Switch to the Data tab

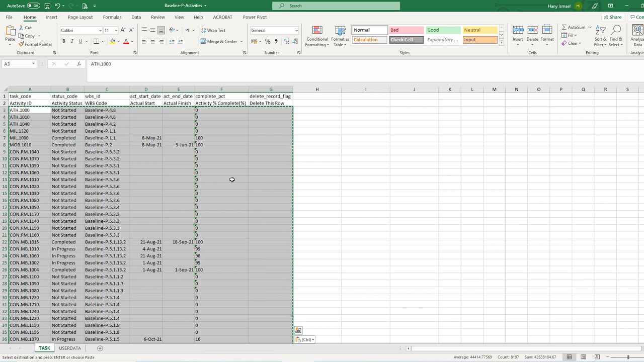136,17
